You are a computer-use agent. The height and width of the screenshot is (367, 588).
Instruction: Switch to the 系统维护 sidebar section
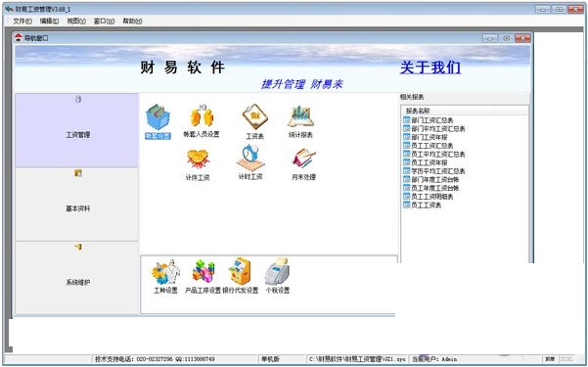pos(77,278)
